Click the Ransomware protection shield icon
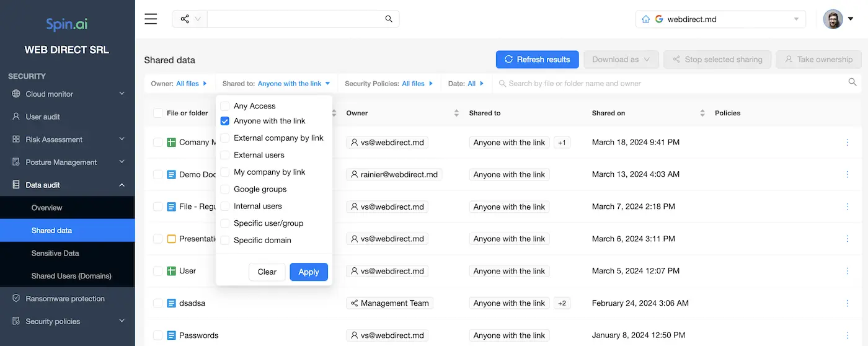The image size is (868, 346). (16, 299)
